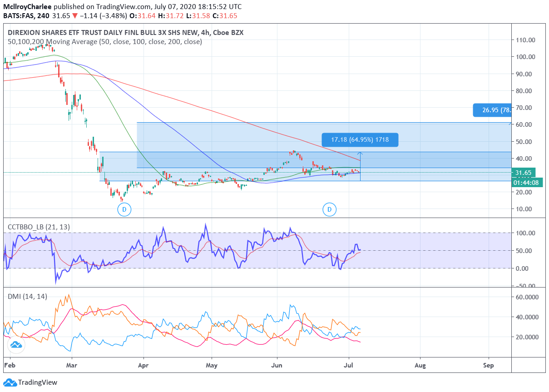Click the 60.0000 axis label in DMI pane

528,297
